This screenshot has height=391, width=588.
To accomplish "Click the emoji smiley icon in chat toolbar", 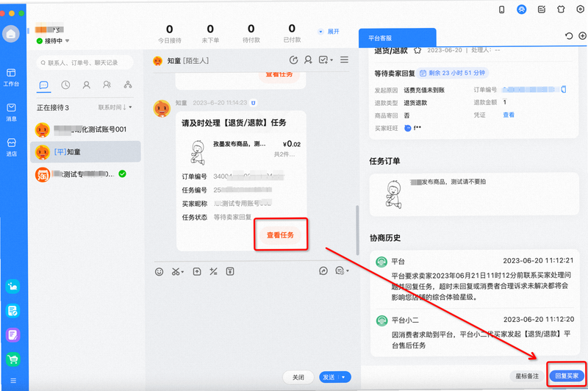I will tap(159, 272).
